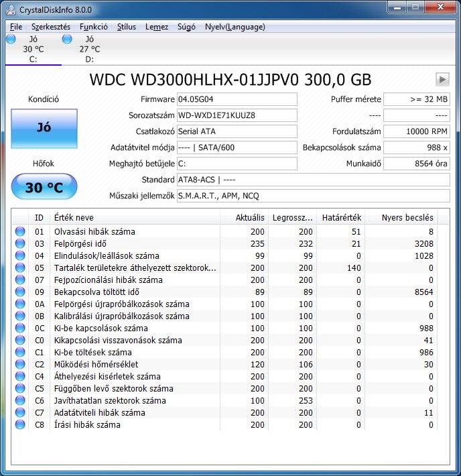Click status orb for Adatátviteli hibák száma
Viewport: 461px width, 476px height.
coord(20,412)
